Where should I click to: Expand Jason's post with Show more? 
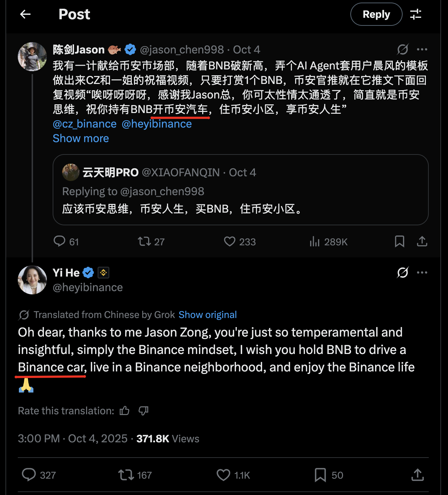click(81, 138)
